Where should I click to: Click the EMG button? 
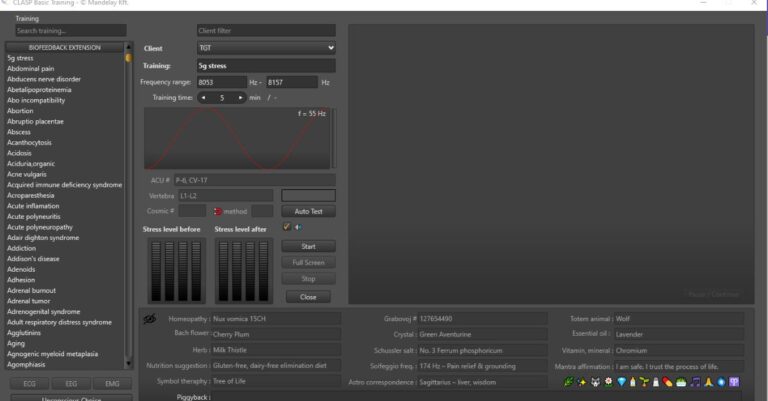pyautogui.click(x=112, y=383)
